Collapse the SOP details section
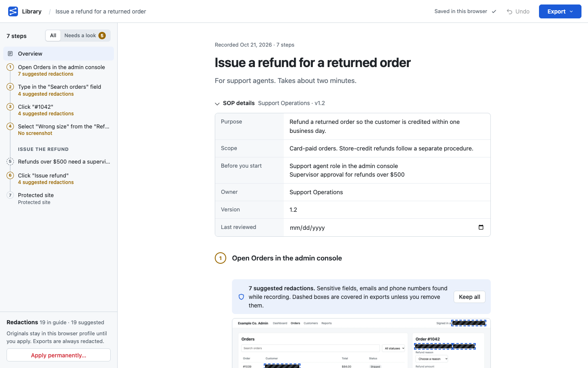Image resolution: width=588 pixels, height=368 pixels. click(217, 103)
